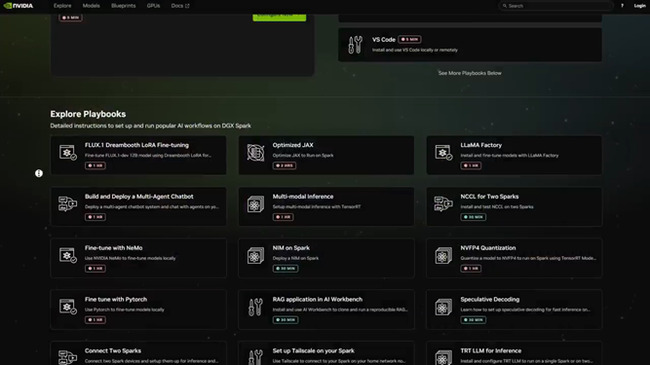Open the Fine tune with Pytorch playbook
650x365 pixels.
(138, 309)
